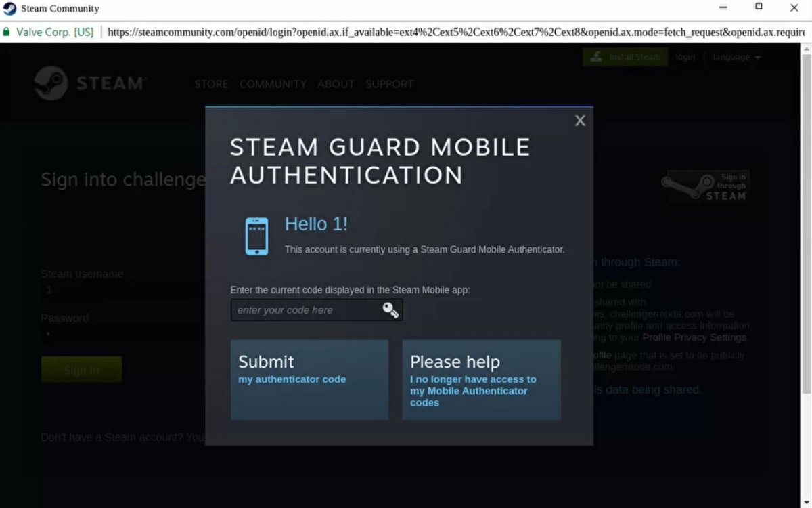Choose Please help, no longer have access
This screenshot has width=812, height=508.
[481, 380]
